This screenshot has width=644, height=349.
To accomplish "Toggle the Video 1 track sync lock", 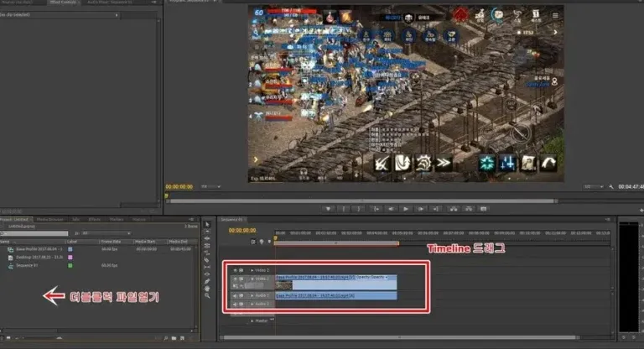I will coord(241,279).
